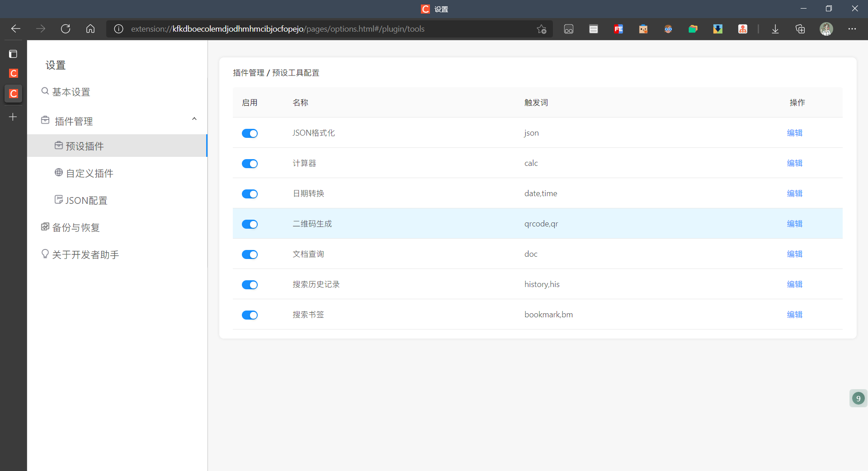Open 关于开发者助手 in the sidebar
The height and width of the screenshot is (471, 868).
(117, 254)
